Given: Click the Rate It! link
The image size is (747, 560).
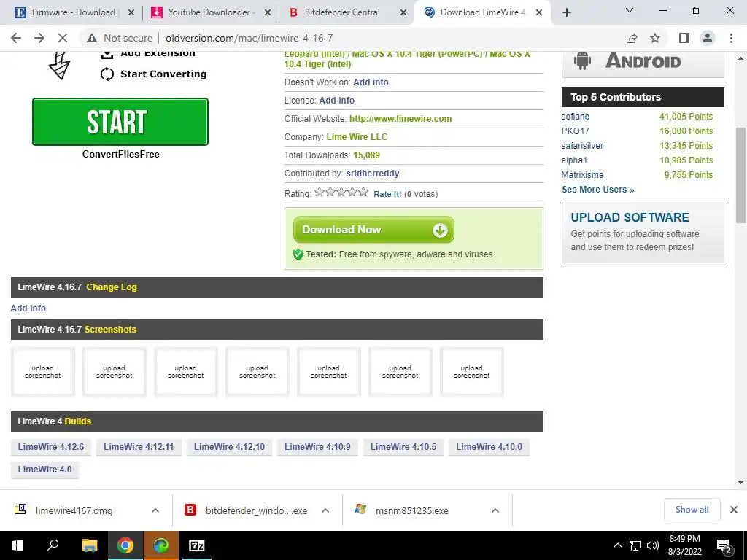Looking at the screenshot, I should pos(387,194).
